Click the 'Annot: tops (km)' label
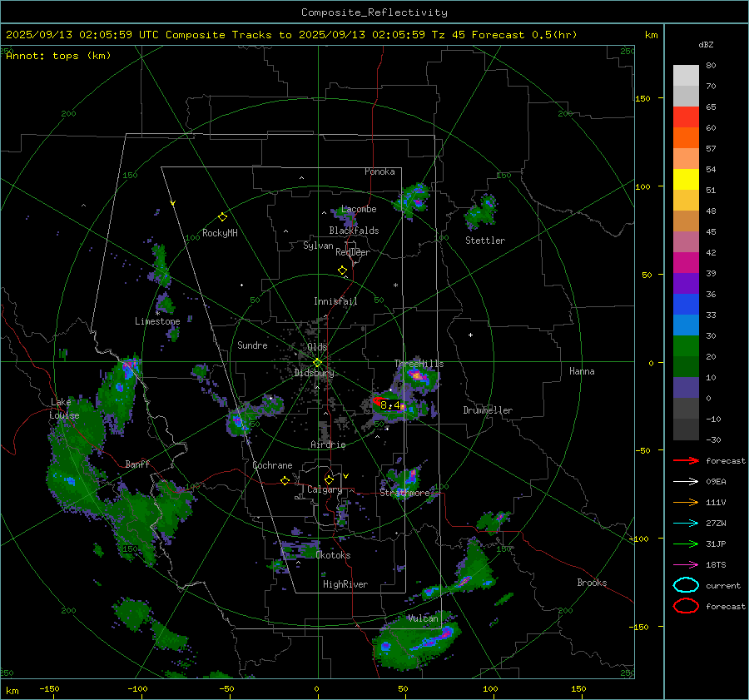This screenshot has height=700, width=749. coord(58,56)
